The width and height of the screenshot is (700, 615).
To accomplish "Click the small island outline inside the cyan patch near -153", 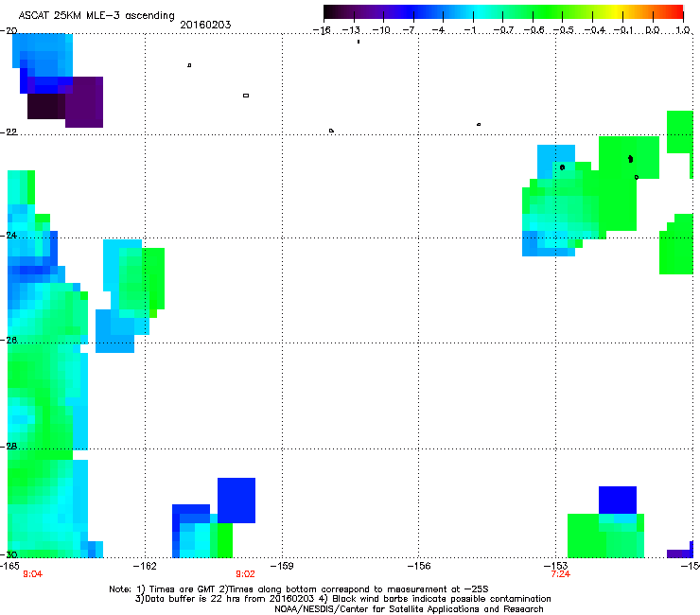I will click(x=562, y=167).
